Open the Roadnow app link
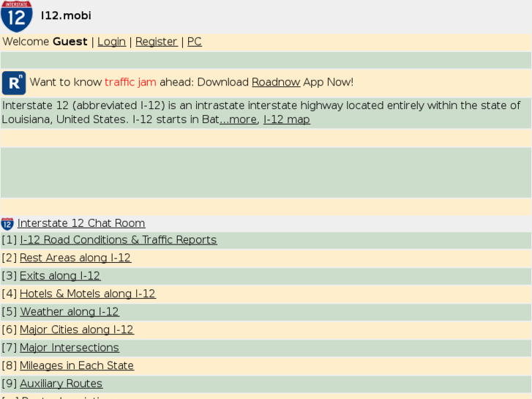 click(x=276, y=82)
